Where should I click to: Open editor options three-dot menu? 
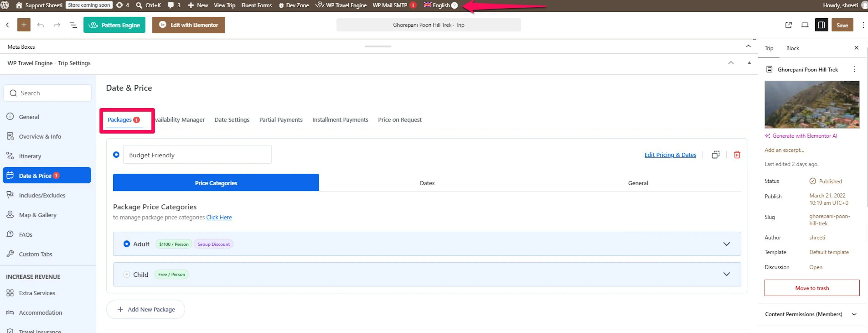tap(863, 25)
